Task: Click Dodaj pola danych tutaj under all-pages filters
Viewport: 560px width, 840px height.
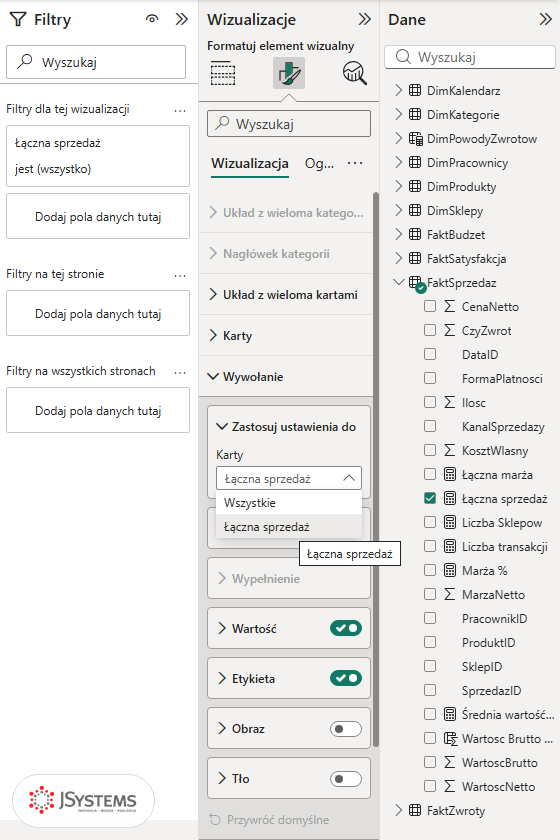Action: (x=98, y=410)
